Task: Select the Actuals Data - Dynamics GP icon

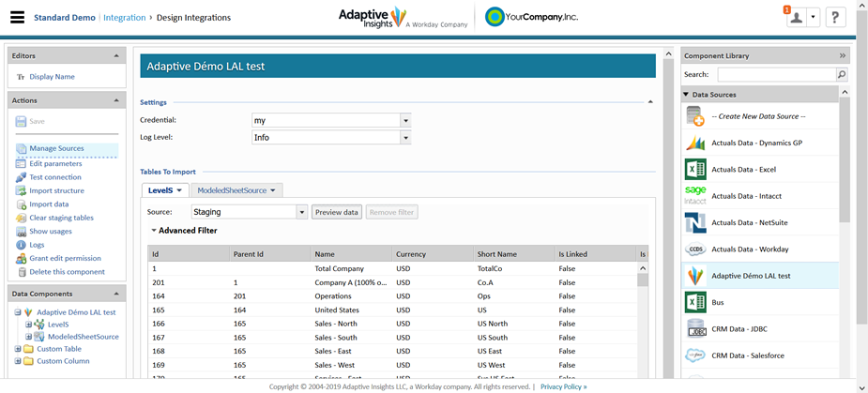Action: point(695,144)
